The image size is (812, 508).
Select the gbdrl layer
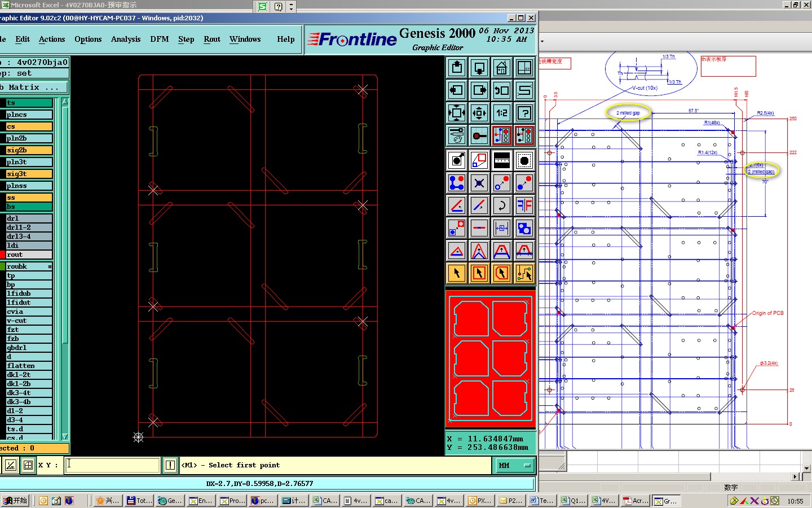pyautogui.click(x=29, y=348)
